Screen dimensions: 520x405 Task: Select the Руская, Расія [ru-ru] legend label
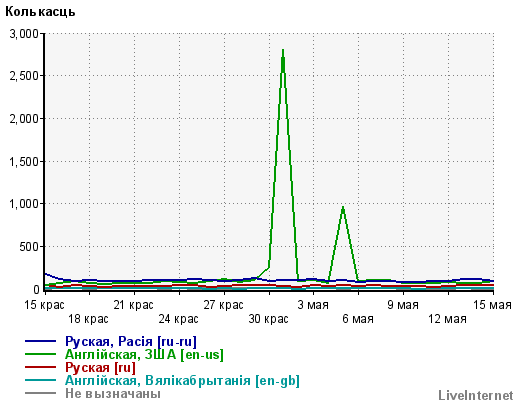[x=131, y=342]
